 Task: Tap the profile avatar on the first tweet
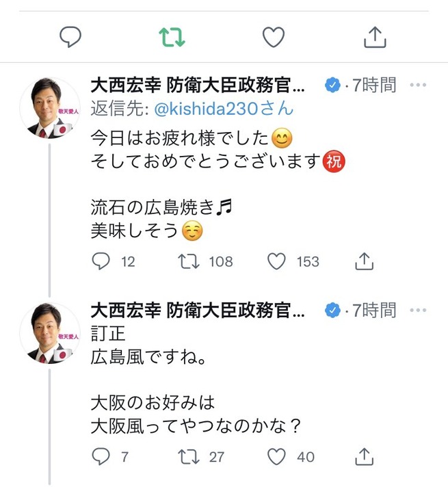coord(49,108)
